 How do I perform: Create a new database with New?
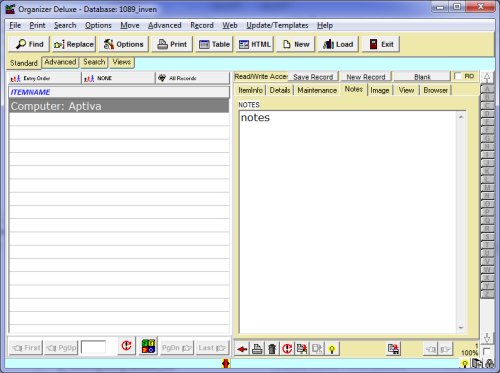point(296,44)
